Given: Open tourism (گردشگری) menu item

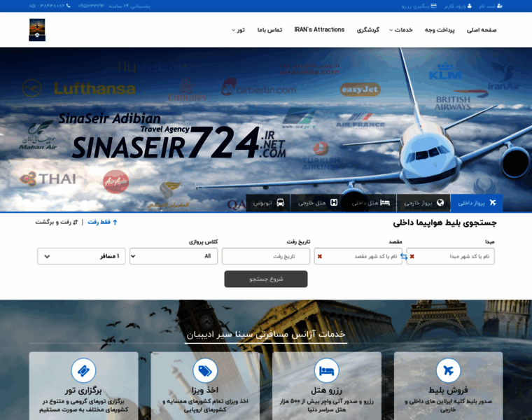Looking at the screenshot, I should (x=367, y=30).
